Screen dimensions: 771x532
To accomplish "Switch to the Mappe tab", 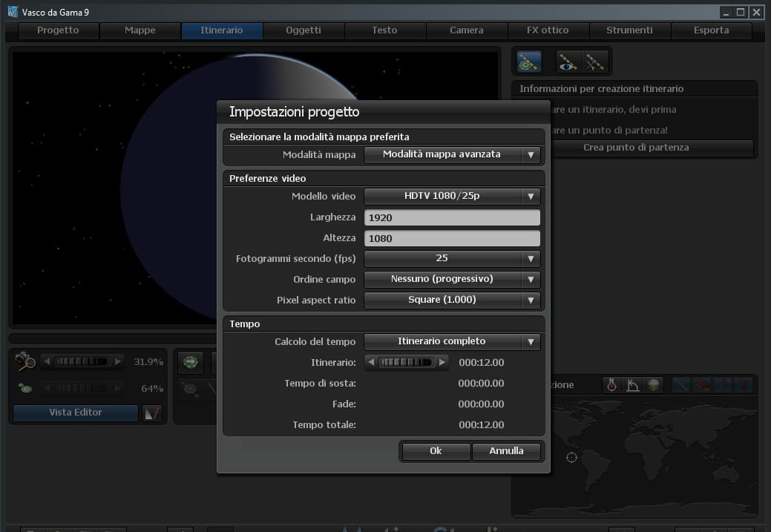I will (140, 30).
